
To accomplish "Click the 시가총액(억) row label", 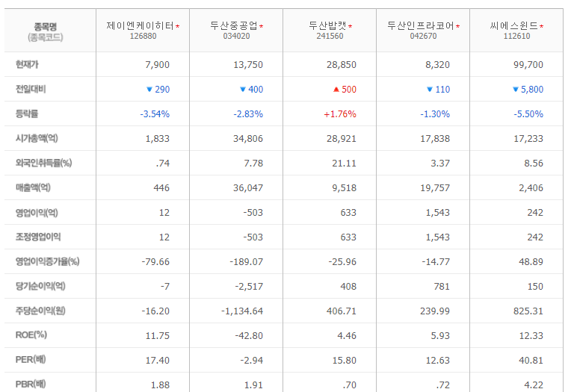I will [x=37, y=138].
